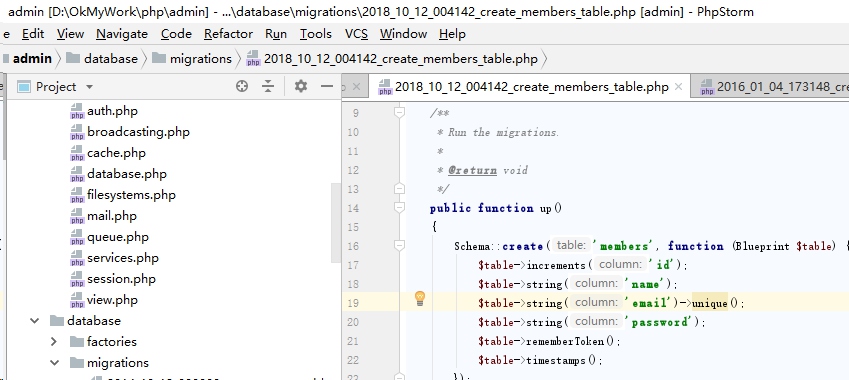Viewport: 849px width, 380px height.
Task: Place cursor on 'members' string in code
Action: click(x=623, y=246)
